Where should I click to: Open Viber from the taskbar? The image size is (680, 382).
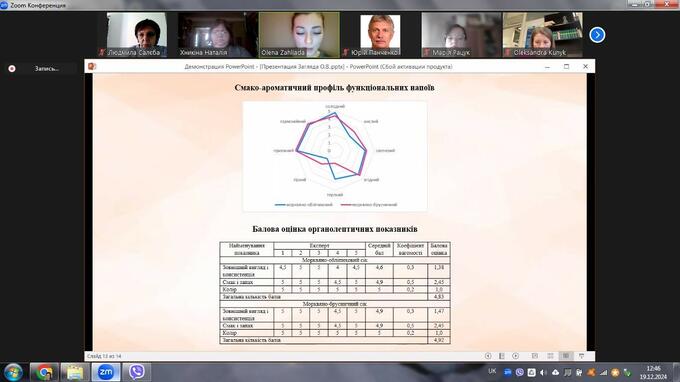(x=137, y=372)
